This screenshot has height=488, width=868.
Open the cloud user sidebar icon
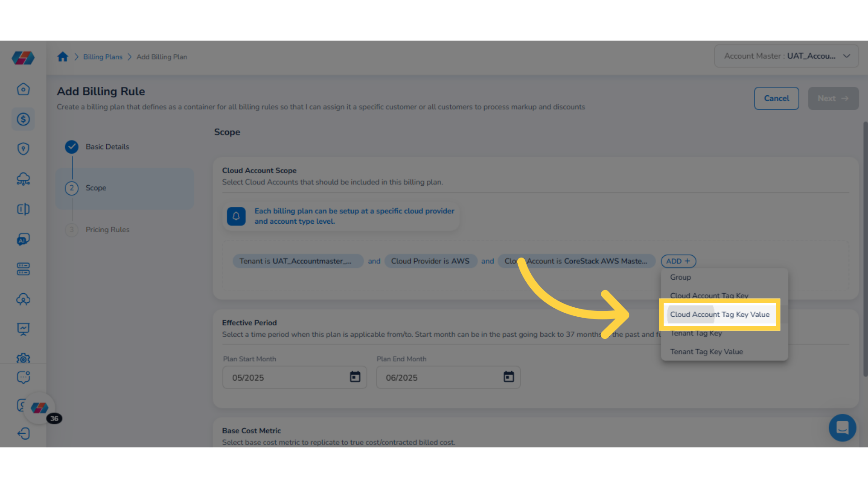(23, 299)
